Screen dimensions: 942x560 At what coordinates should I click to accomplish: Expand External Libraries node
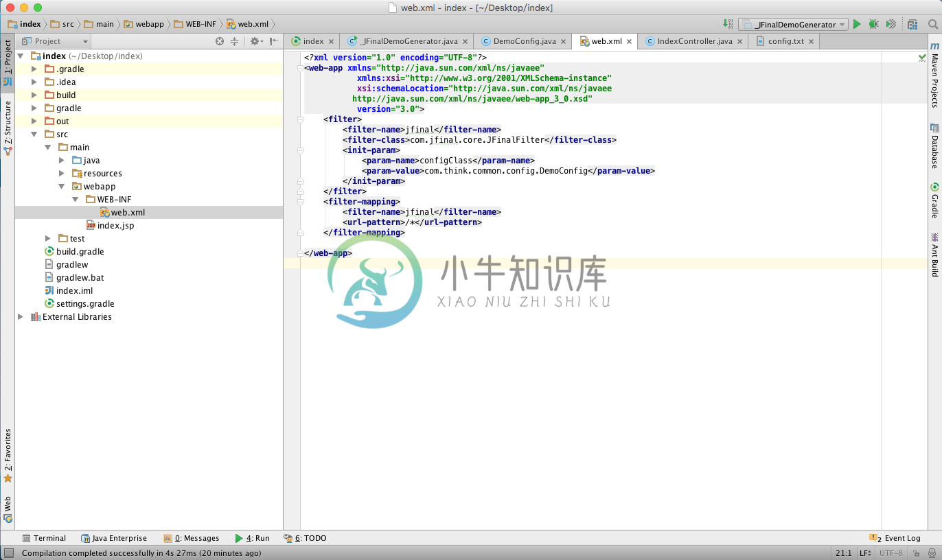21,316
